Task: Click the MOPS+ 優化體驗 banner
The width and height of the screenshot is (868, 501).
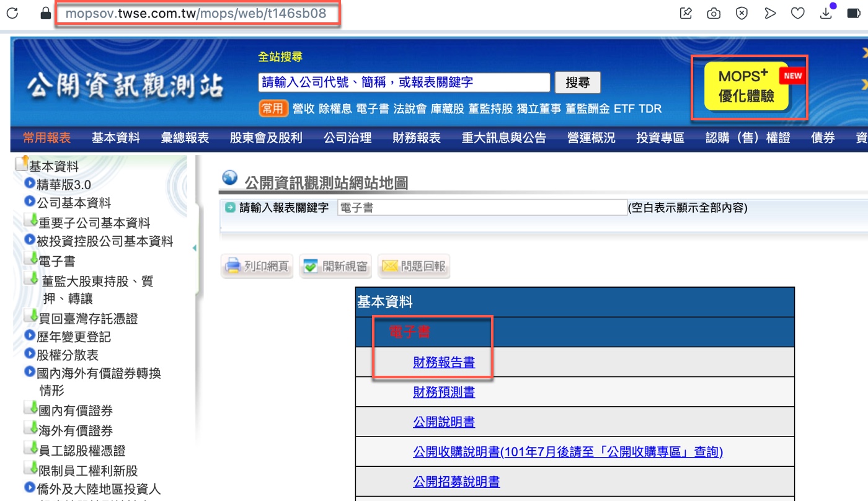Action: tap(746, 86)
